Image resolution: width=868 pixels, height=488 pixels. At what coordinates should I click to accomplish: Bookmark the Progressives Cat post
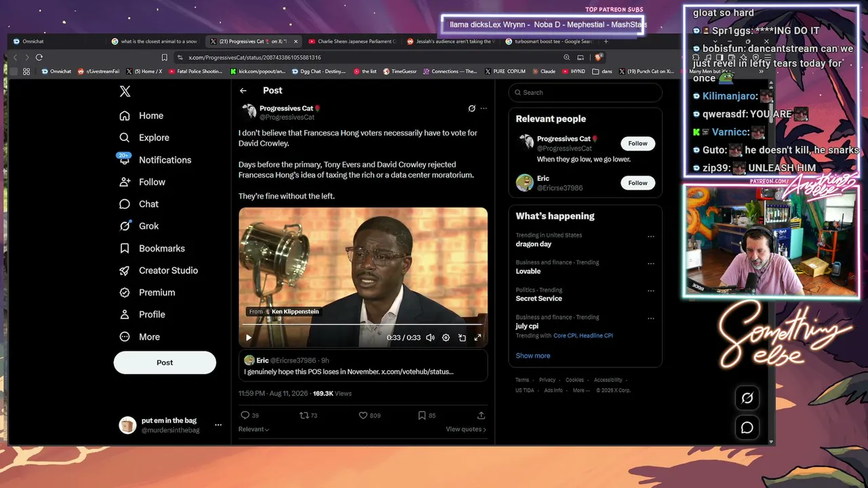point(427,415)
